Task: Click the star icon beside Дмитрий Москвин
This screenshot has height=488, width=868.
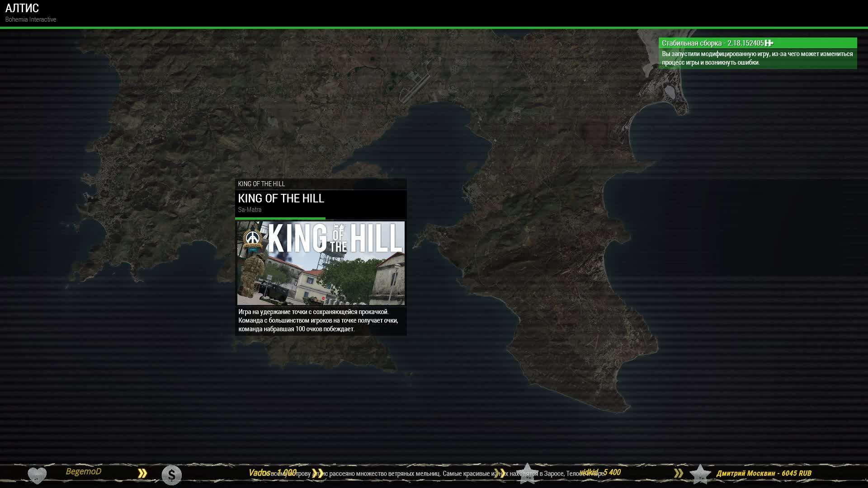Action: click(x=700, y=474)
